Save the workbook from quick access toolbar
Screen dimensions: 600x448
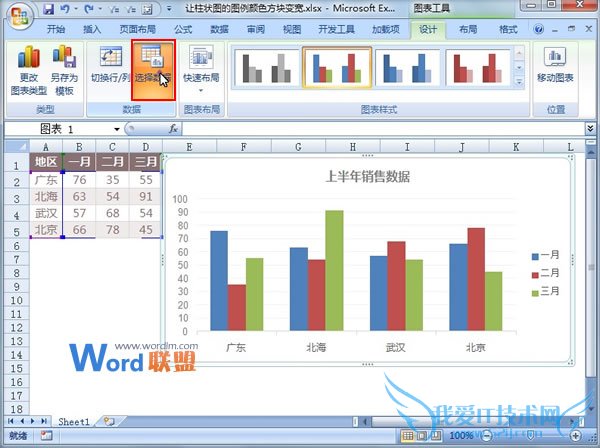click(49, 8)
